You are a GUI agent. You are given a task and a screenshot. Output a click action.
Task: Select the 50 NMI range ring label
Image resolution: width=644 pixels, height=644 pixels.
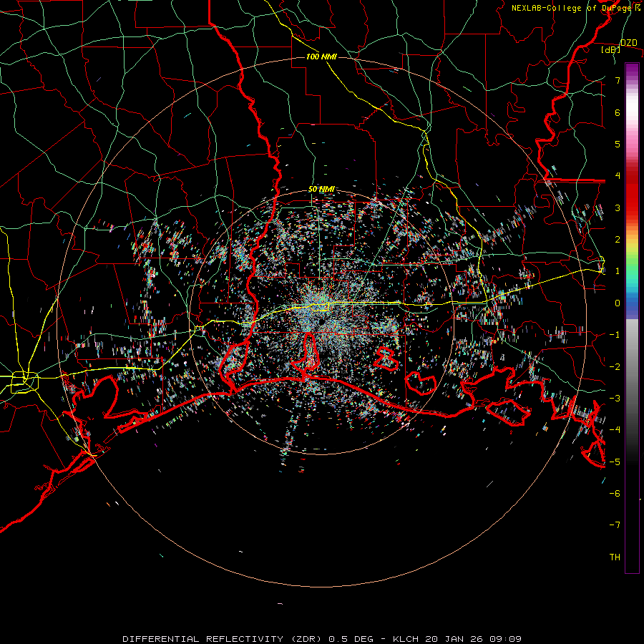(x=321, y=190)
